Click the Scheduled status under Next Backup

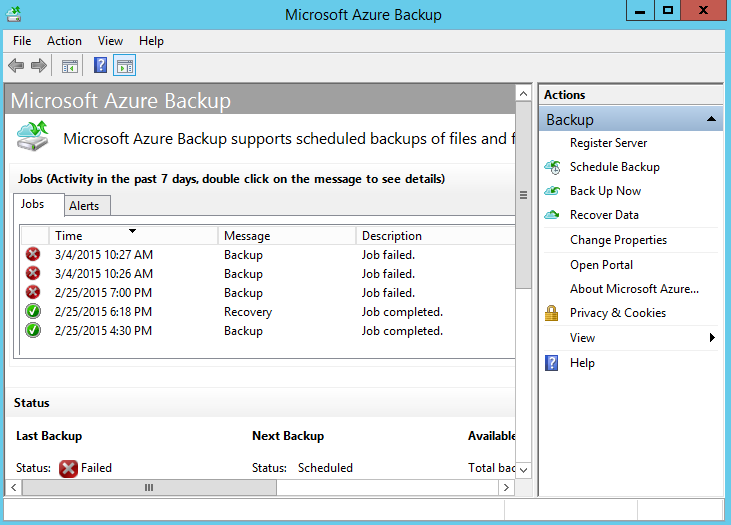tap(325, 468)
